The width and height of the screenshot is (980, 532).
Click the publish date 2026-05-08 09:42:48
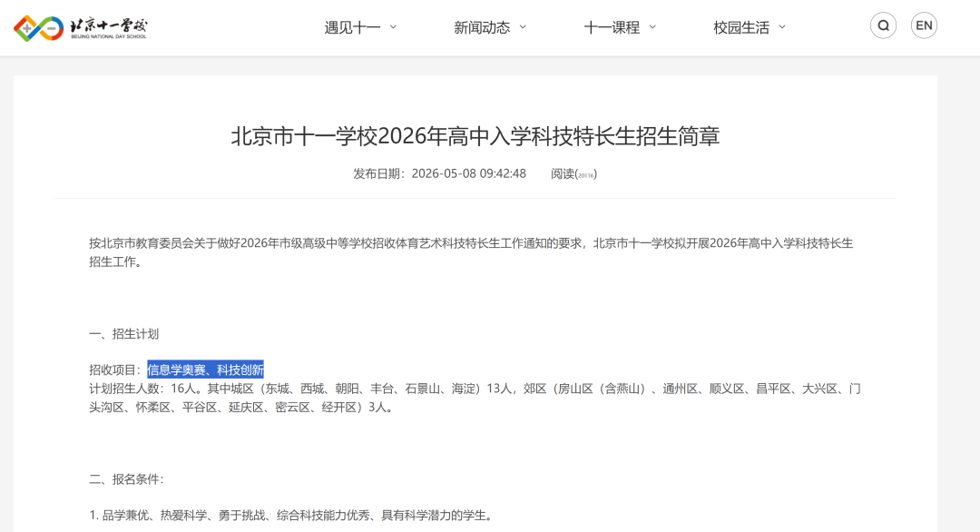click(469, 173)
